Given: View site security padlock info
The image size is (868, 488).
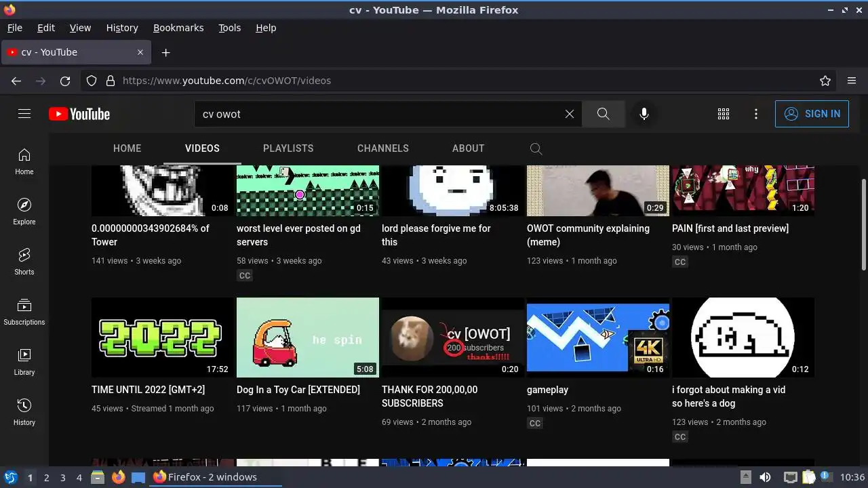Looking at the screenshot, I should click(x=110, y=81).
